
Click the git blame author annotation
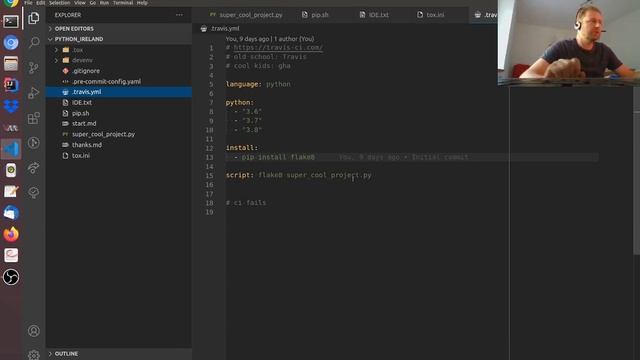[x=270, y=39]
